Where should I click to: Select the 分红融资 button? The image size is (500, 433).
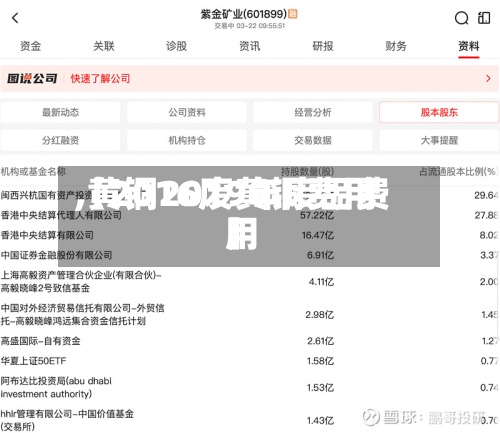pyautogui.click(x=60, y=140)
